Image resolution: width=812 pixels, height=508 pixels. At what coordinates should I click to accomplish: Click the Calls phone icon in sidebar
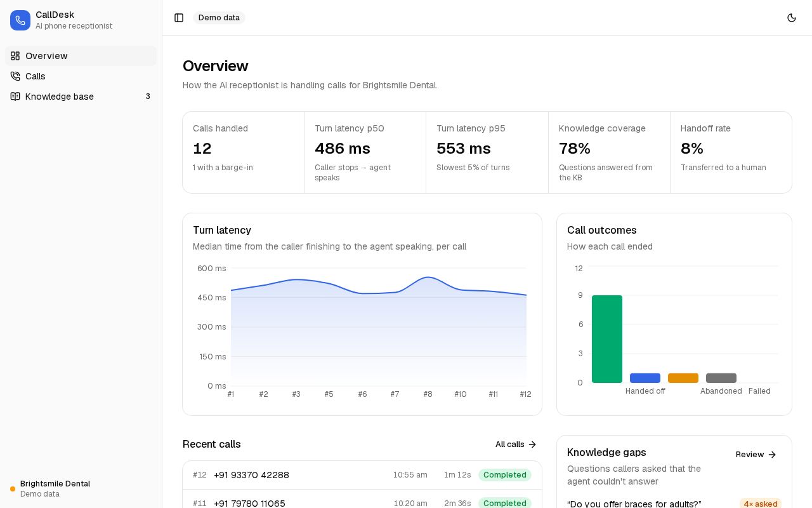coord(15,76)
